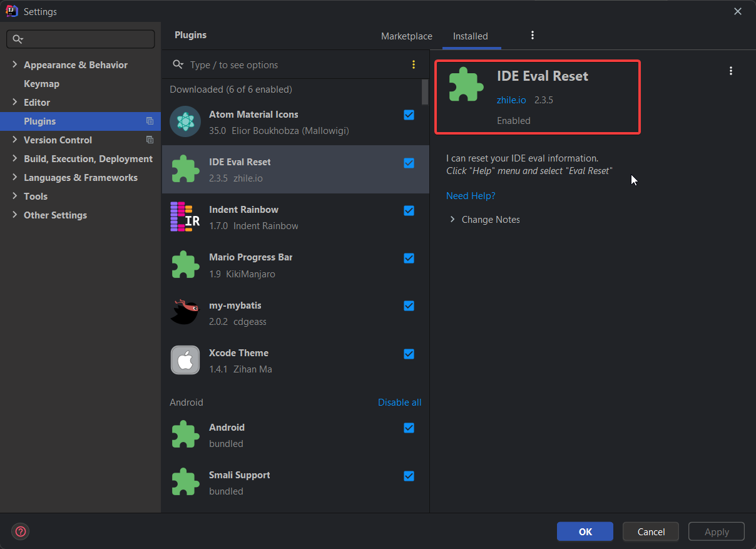Click the large IDE Eval Reset detail icon

click(x=466, y=84)
